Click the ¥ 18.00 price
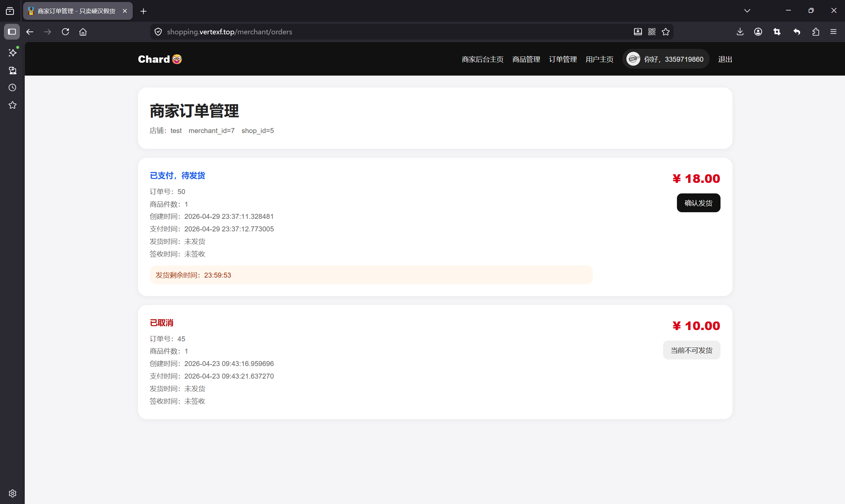This screenshot has width=845, height=504. pos(696,179)
